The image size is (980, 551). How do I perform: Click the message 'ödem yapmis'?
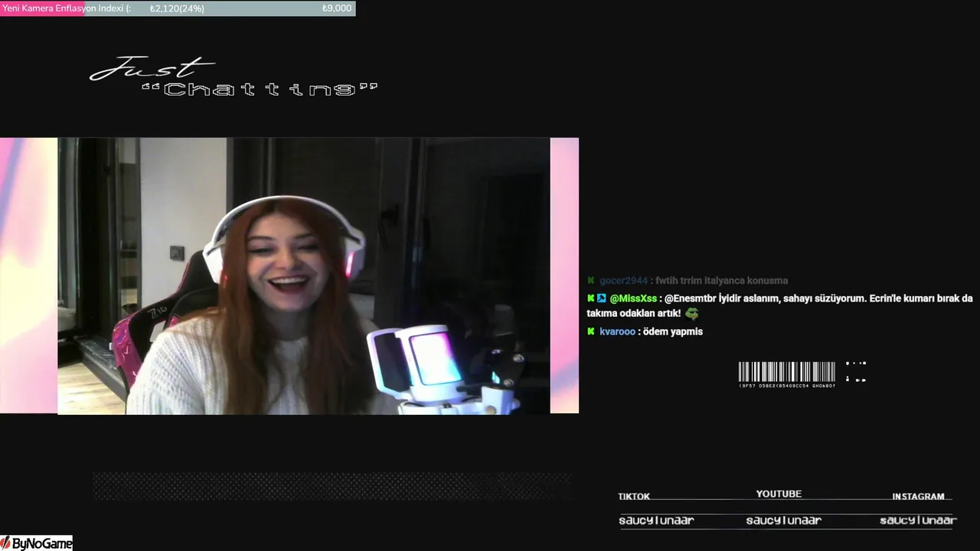click(x=673, y=331)
